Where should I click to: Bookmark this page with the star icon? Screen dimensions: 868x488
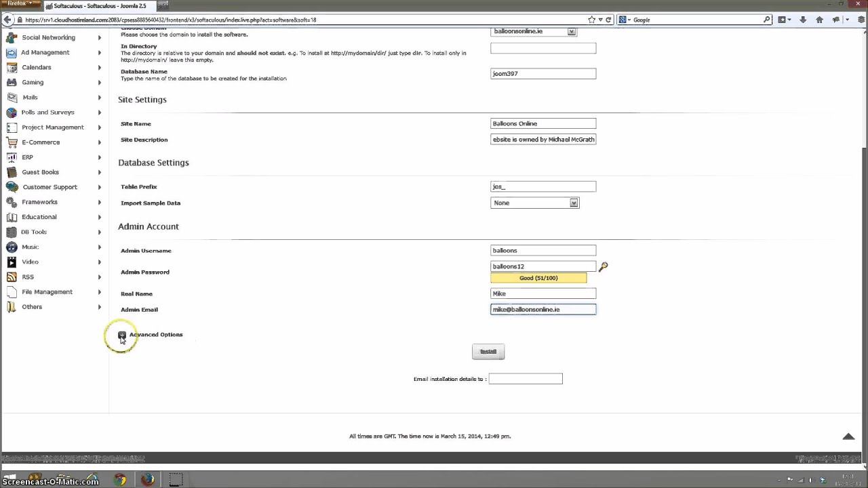tap(592, 20)
